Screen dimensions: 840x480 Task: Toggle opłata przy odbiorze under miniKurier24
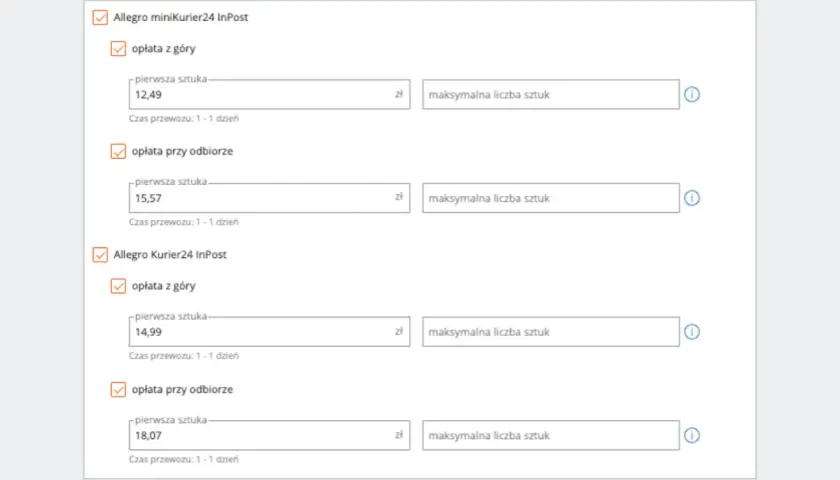point(118,151)
